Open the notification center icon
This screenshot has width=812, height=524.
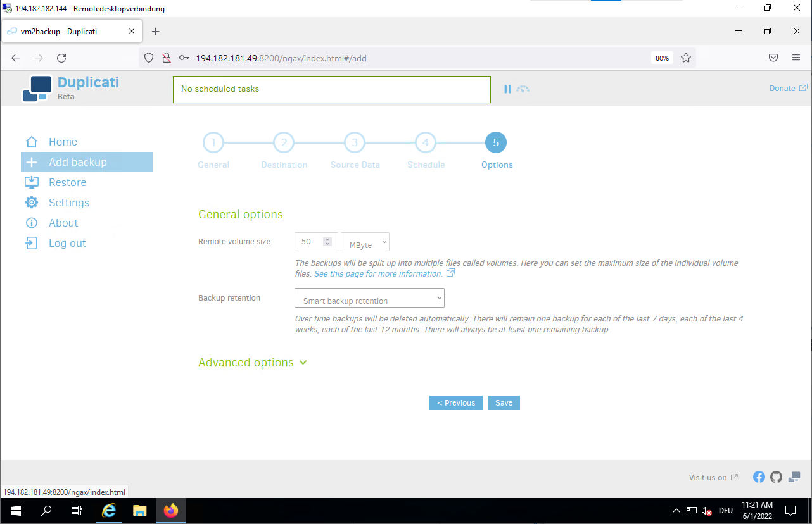click(x=790, y=511)
